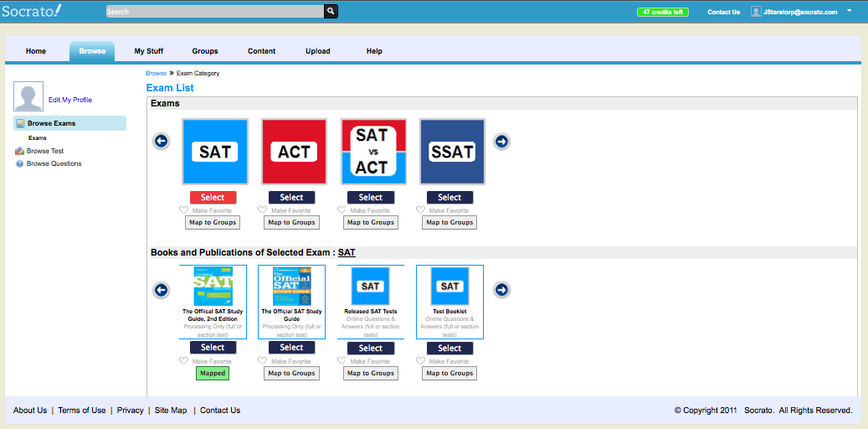The height and width of the screenshot is (429, 868).
Task: Show next exams with right arrow
Action: (x=501, y=142)
